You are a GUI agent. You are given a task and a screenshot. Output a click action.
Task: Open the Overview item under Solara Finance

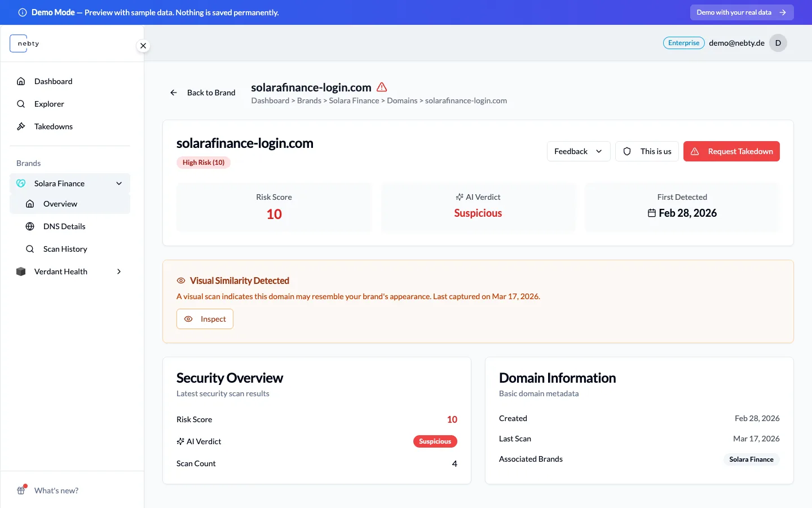(70, 204)
